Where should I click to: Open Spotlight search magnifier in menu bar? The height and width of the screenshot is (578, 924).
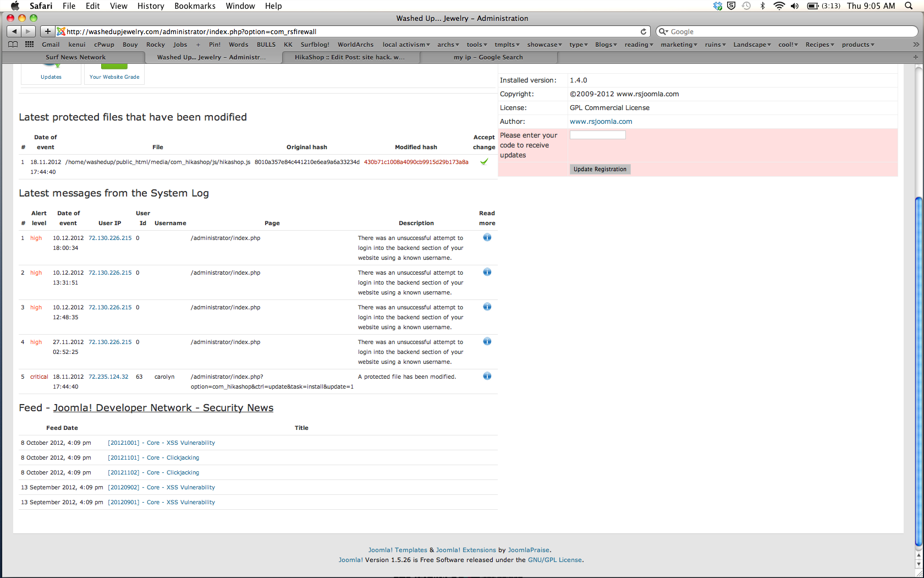(909, 6)
